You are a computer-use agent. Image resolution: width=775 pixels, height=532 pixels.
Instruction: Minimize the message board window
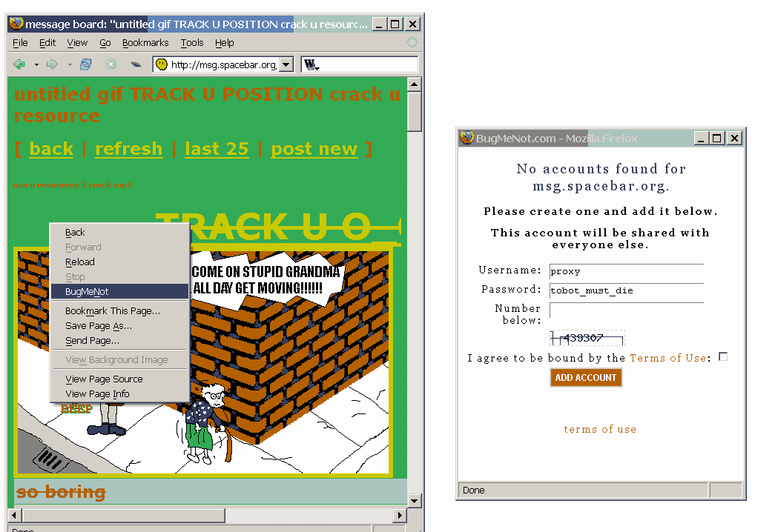(x=379, y=24)
